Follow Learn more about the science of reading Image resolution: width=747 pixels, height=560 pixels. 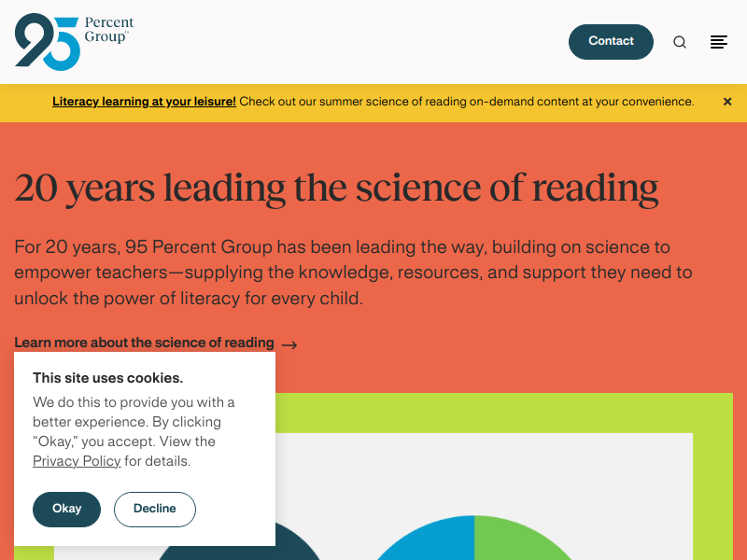click(x=144, y=343)
